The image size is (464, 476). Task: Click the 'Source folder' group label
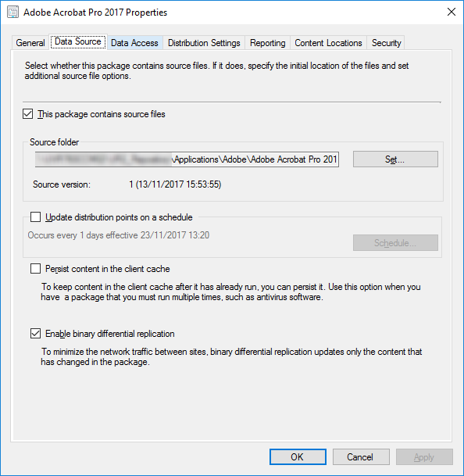click(55, 142)
